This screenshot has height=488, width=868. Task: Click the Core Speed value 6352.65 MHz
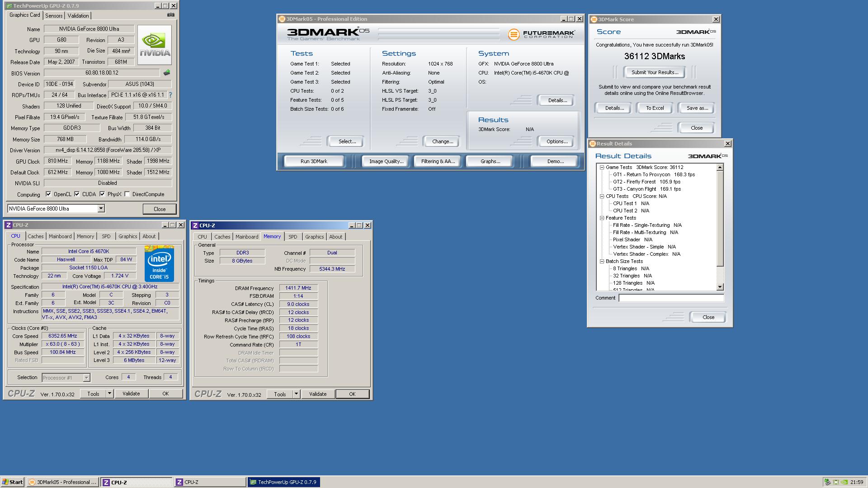tap(63, 336)
